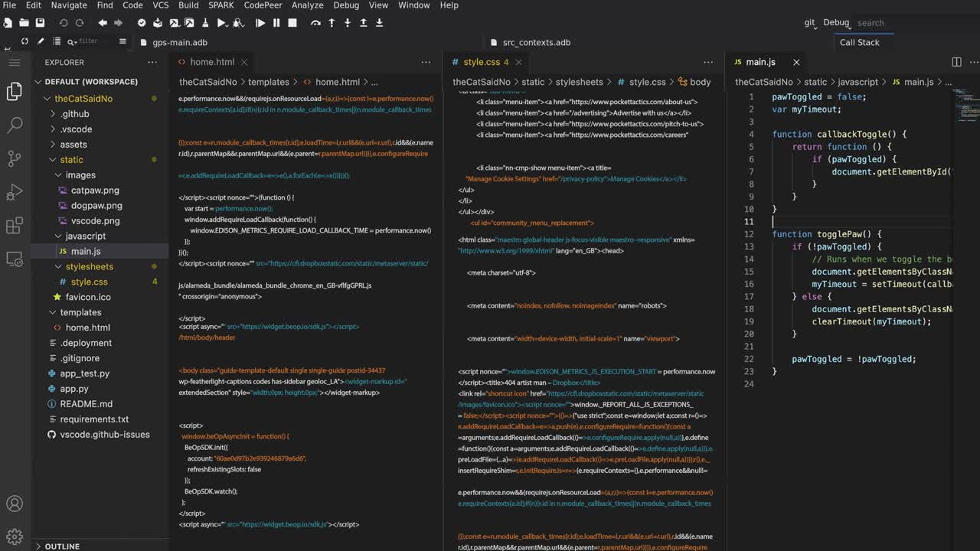
Task: Open Settings via the gear icon
Action: 14,536
